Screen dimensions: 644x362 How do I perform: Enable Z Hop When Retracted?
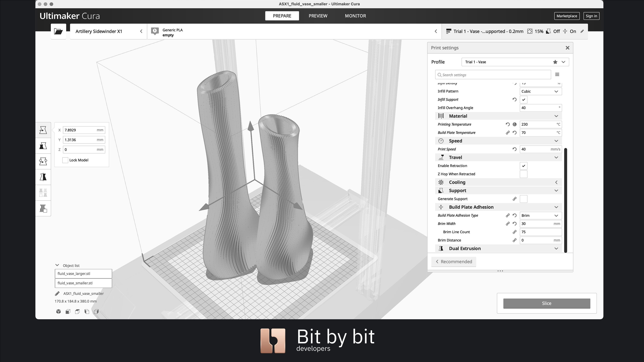[523, 174]
